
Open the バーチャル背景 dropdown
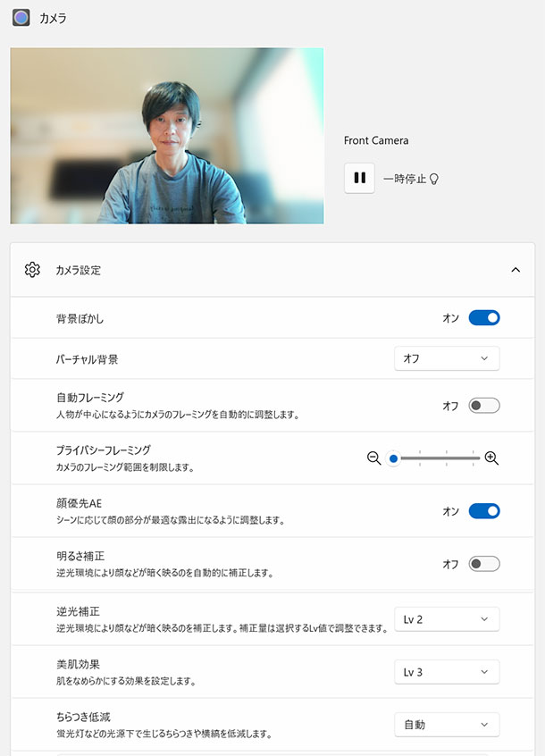pos(447,358)
